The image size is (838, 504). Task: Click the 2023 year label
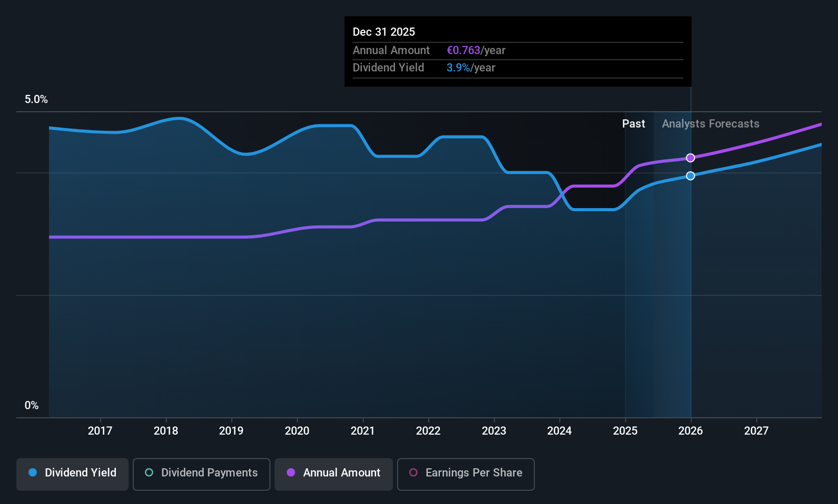tap(494, 431)
